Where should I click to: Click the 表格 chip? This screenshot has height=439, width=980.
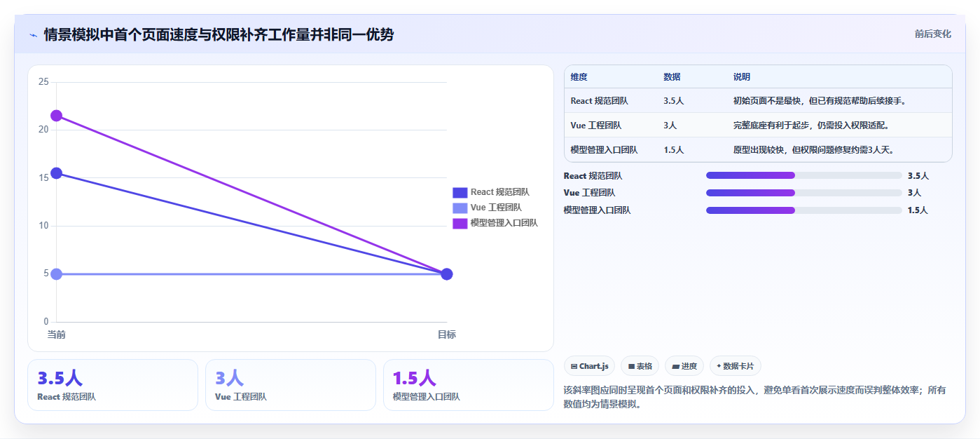click(x=640, y=366)
